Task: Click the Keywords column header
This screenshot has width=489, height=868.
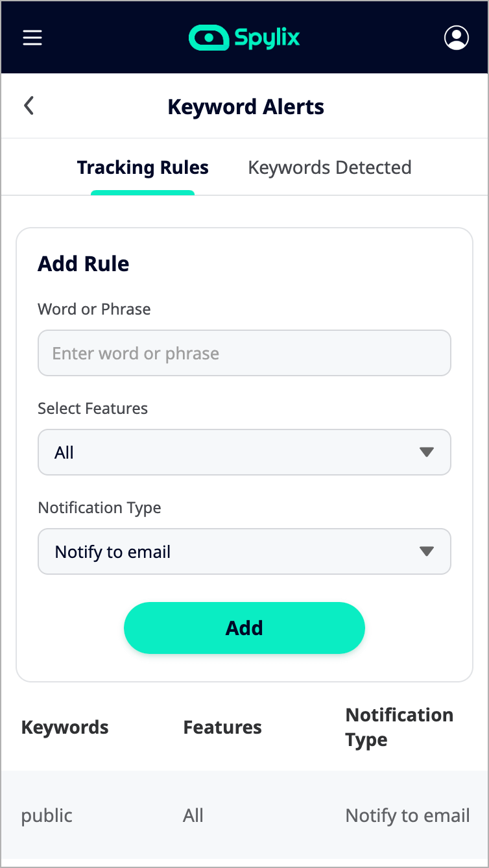Action: click(x=65, y=727)
